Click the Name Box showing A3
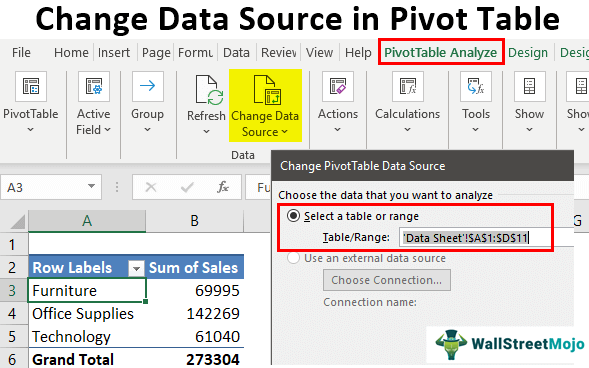 [51, 187]
